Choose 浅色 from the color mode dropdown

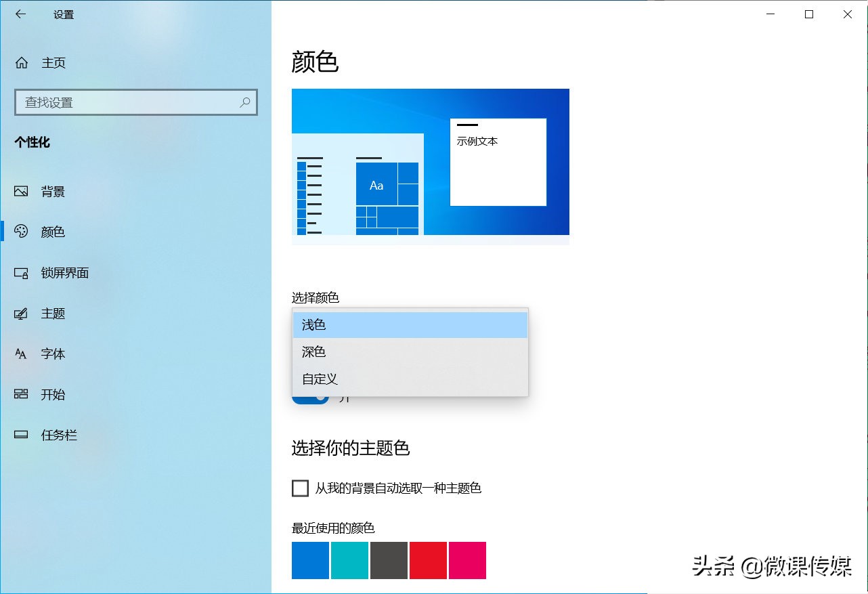click(x=410, y=325)
